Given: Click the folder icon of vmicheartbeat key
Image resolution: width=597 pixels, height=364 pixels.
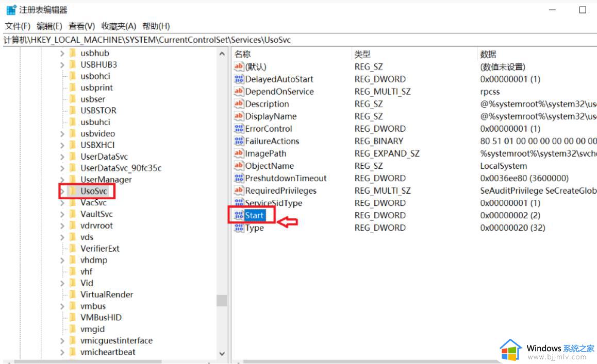Looking at the screenshot, I should coord(72,352).
